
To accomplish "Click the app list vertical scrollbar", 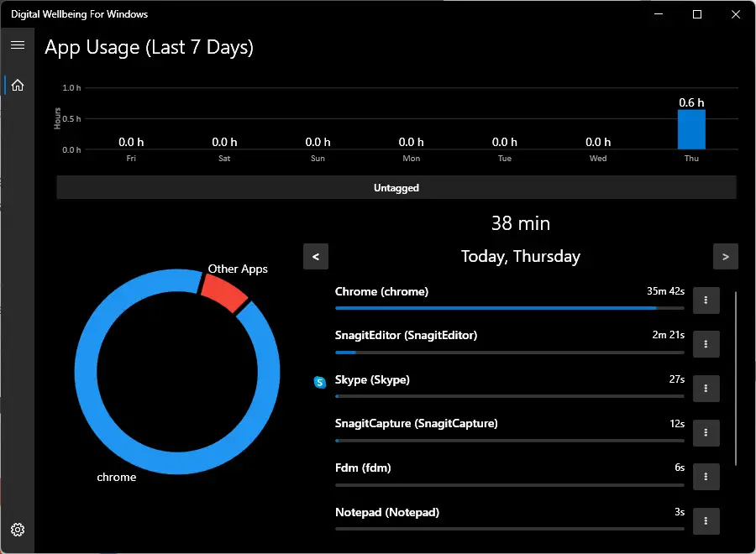I will [736, 378].
